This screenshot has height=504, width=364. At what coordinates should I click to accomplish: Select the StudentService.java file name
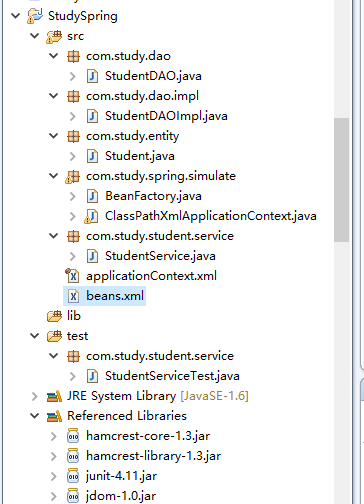(x=160, y=256)
